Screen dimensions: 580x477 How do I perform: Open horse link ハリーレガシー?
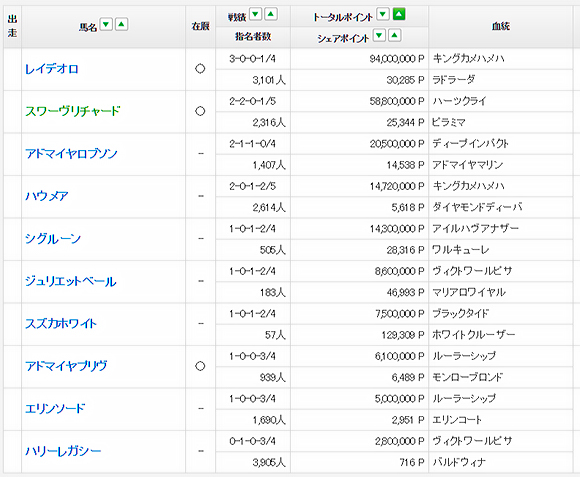63,451
